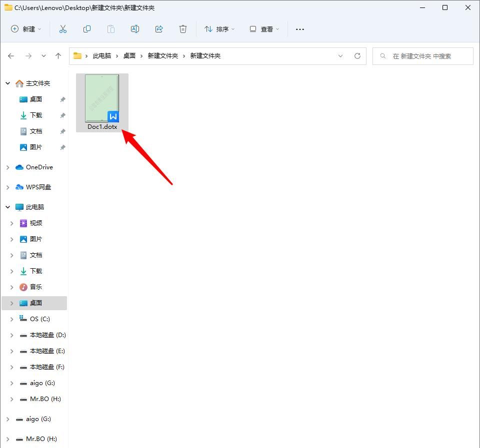Delete Doc1.dotx with the trash icon
The height and width of the screenshot is (448, 480).
pyautogui.click(x=183, y=29)
